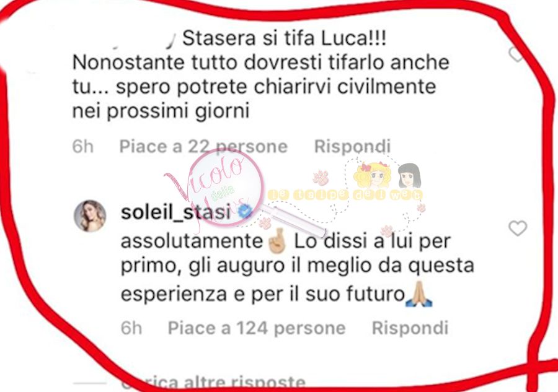Click the blonde cartoon girl watermark icon
Screen dimensions: 558x392
coord(372,175)
